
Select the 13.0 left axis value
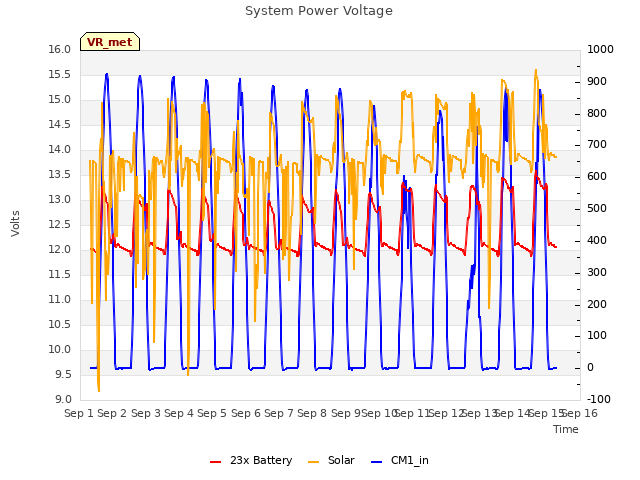pos(60,200)
